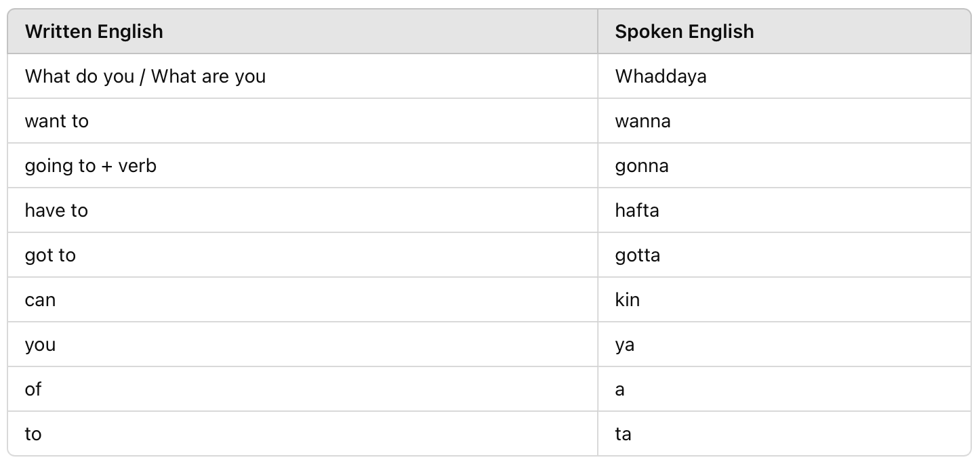Select the 'ya' cell
Screen dimensions: 980x466
(784, 344)
